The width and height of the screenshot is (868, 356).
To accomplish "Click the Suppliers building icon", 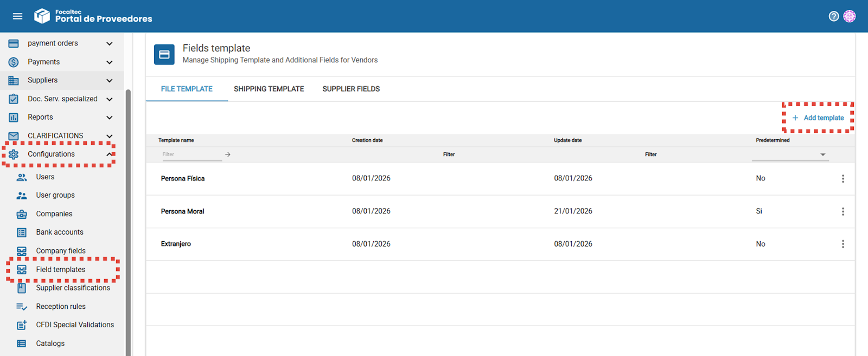I will [14, 81].
